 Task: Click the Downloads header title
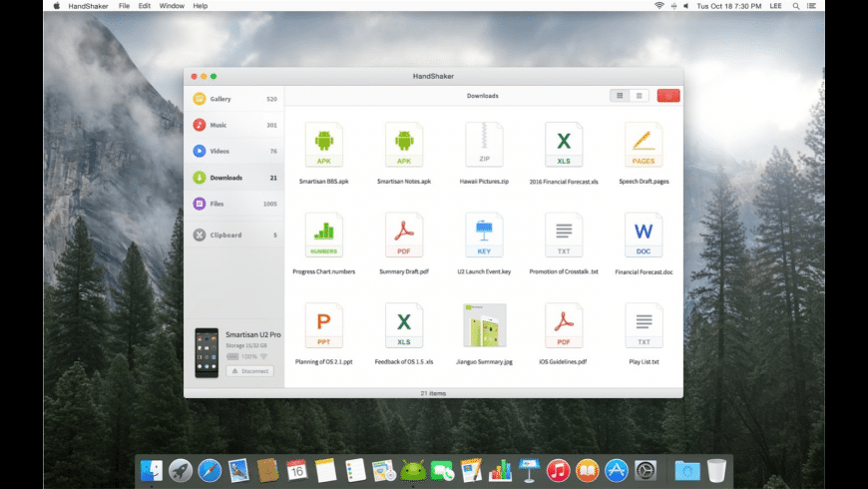click(482, 96)
